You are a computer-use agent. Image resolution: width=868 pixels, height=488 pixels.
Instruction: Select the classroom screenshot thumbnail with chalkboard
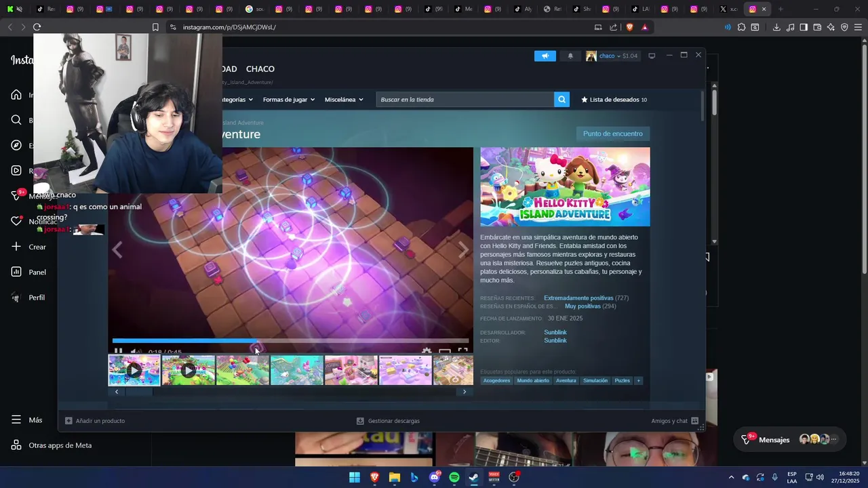pos(351,370)
